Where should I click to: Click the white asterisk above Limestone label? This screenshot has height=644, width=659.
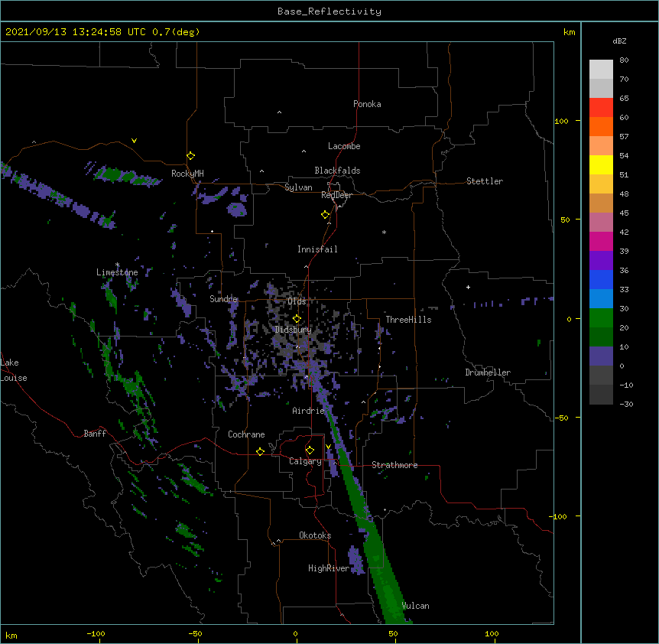(x=117, y=265)
